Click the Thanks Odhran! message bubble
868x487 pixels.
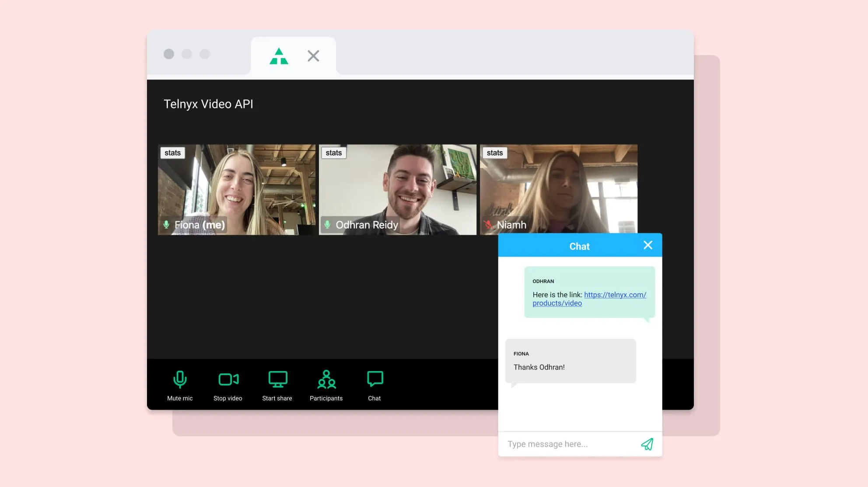(x=570, y=361)
